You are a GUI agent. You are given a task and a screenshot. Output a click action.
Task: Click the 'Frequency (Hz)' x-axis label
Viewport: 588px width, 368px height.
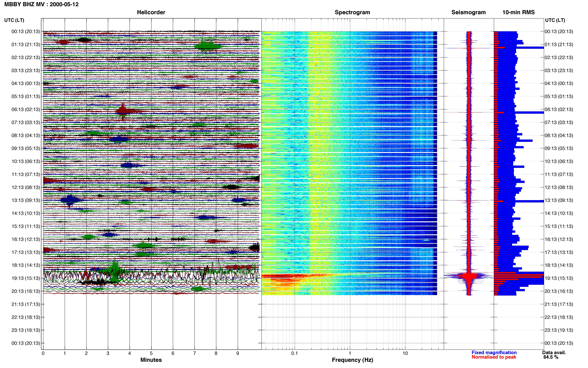[x=352, y=360]
